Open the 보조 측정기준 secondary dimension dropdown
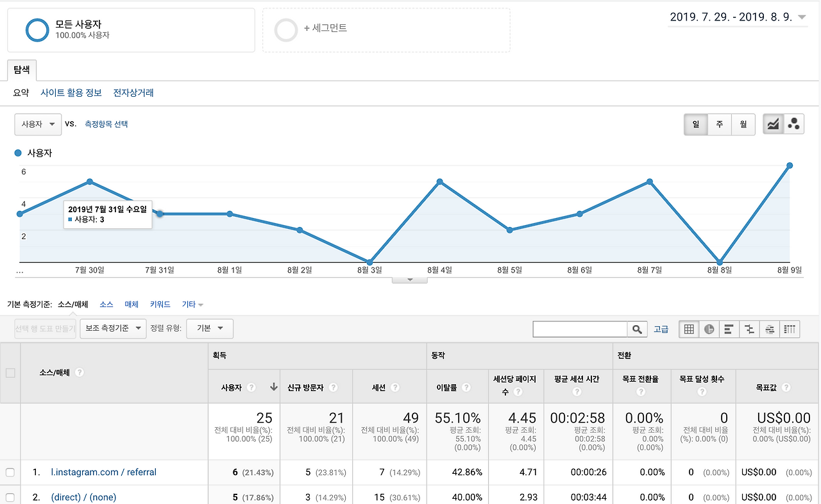The width and height of the screenshot is (821, 504). click(x=113, y=329)
